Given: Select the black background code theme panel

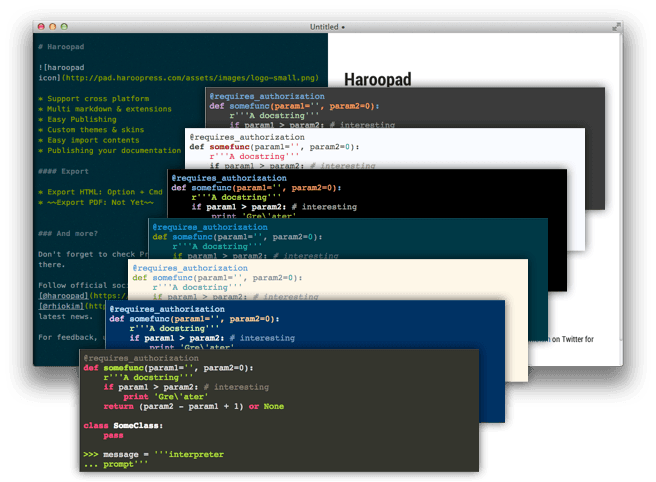Looking at the screenshot, I should point(400,200).
